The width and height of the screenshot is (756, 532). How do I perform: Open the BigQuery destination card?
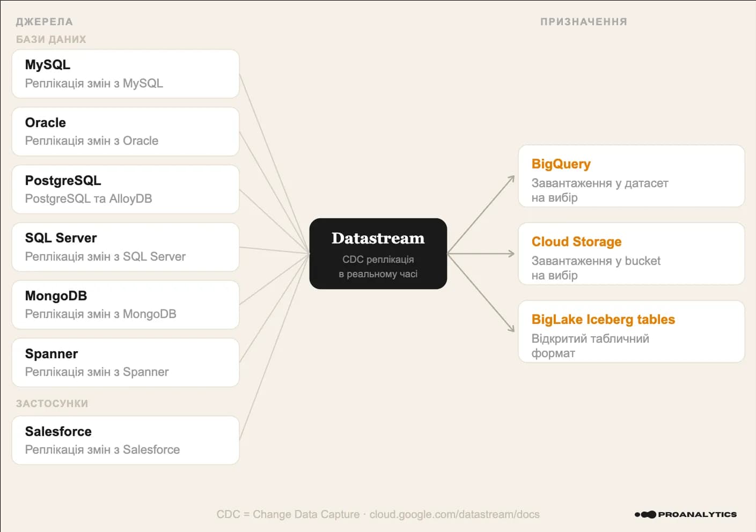(x=631, y=176)
